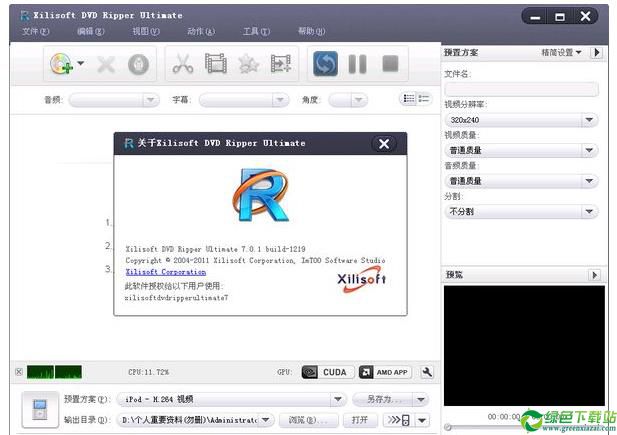Click the 文件名 input field

pyautogui.click(x=520, y=90)
